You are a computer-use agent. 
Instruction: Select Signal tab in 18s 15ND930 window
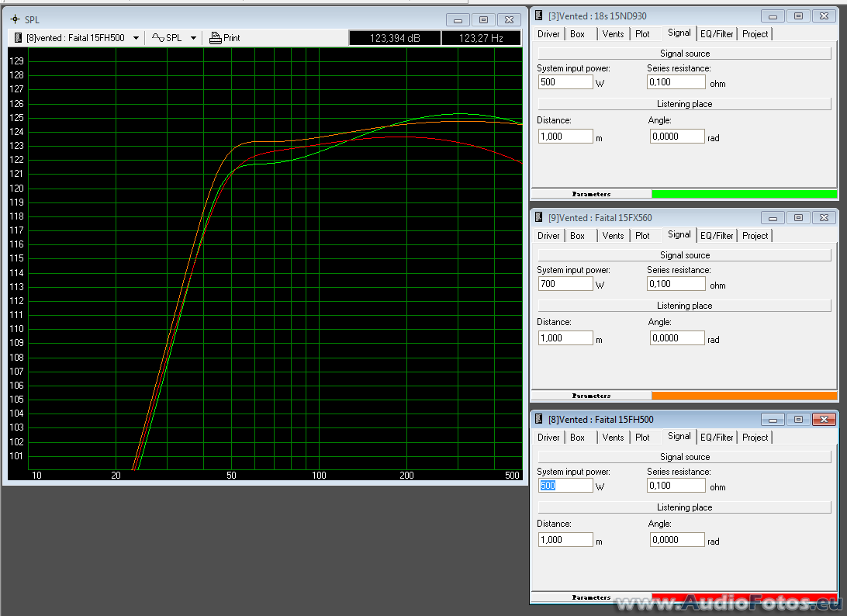[679, 33]
